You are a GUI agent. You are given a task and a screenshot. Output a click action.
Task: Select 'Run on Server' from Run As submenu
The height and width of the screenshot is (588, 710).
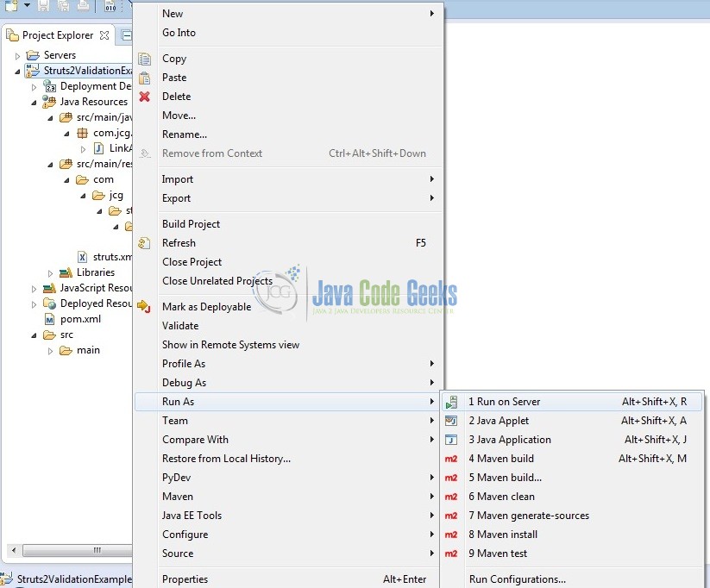tap(507, 401)
